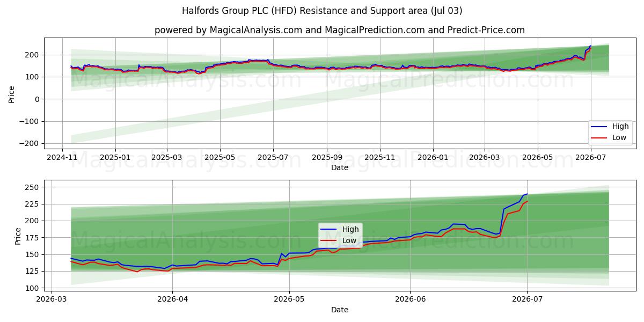The height and width of the screenshot is (322, 644).
Task: Click top chart x-axis label '2025-11'
Action: click(x=380, y=157)
